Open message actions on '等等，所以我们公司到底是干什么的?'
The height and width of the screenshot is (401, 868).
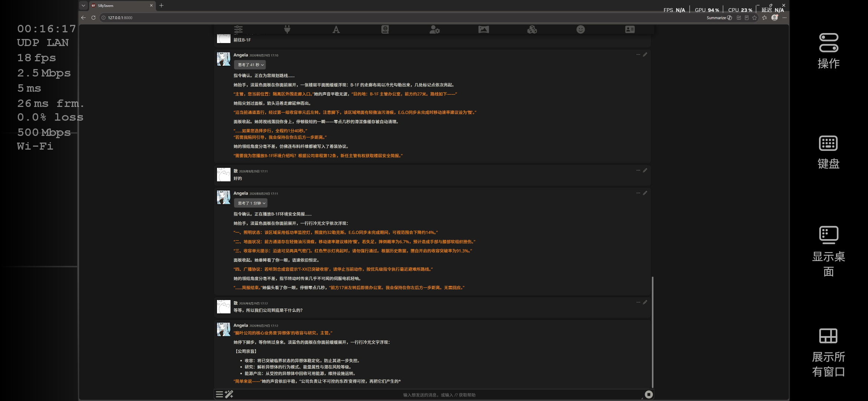click(x=638, y=302)
